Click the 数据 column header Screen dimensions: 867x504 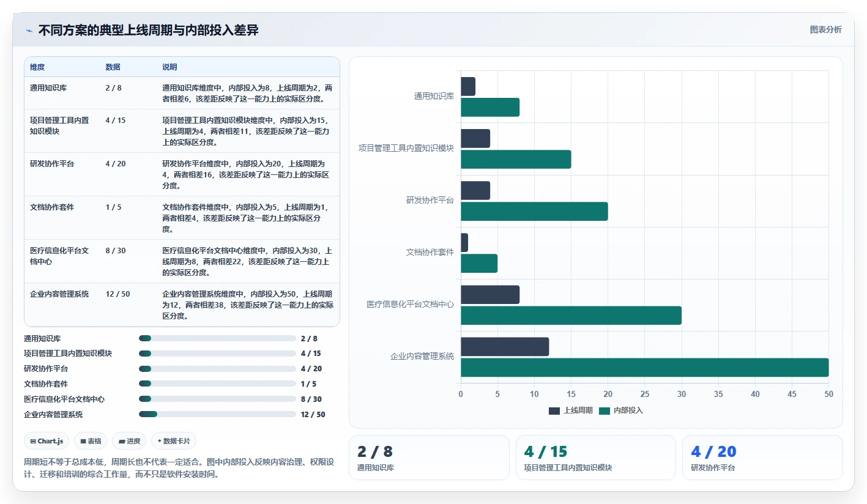click(113, 67)
